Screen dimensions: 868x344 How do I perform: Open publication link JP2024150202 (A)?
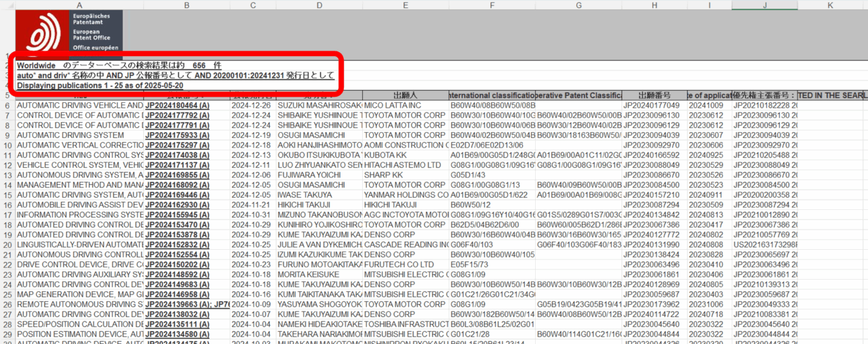point(178,264)
